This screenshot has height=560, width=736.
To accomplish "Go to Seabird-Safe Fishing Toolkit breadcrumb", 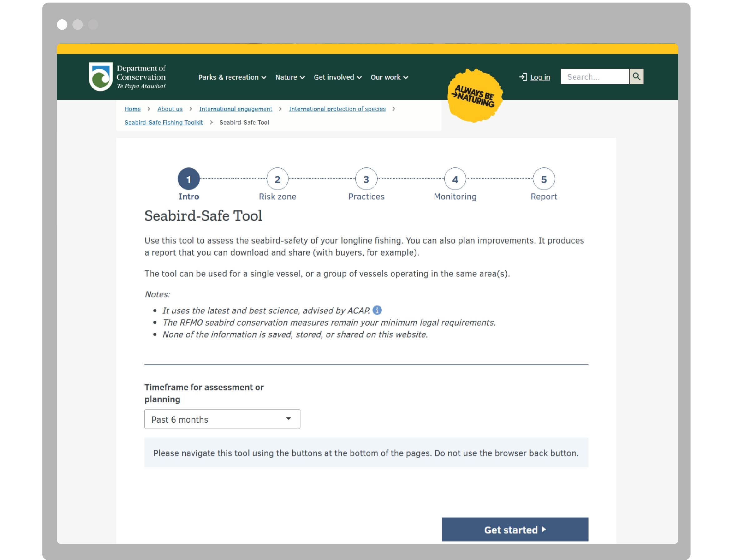I will coord(163,122).
